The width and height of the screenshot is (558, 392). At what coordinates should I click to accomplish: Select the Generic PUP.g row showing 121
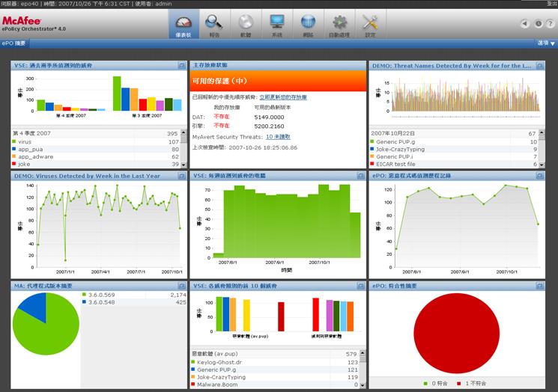[x=275, y=370]
